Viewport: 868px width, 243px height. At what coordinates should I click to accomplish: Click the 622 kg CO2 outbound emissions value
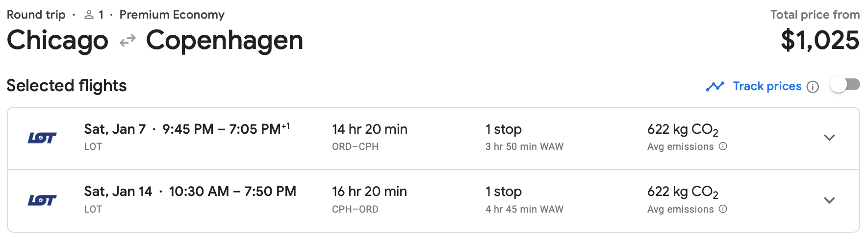pos(683,130)
